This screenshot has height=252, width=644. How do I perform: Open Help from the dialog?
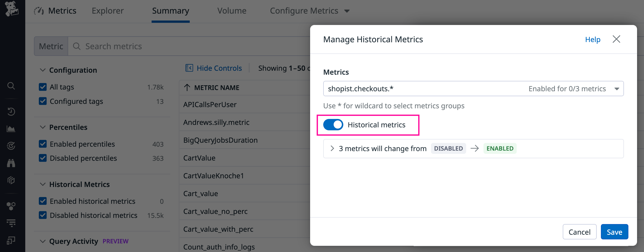593,39
